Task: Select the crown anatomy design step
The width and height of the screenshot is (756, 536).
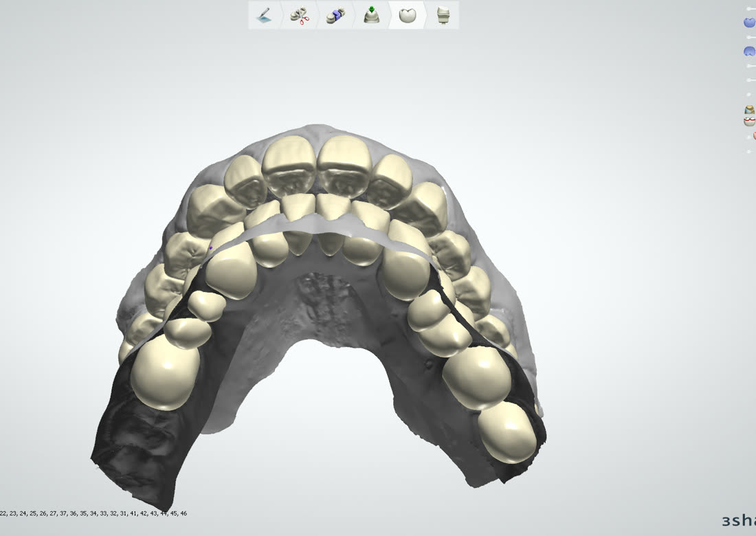Action: 408,15
